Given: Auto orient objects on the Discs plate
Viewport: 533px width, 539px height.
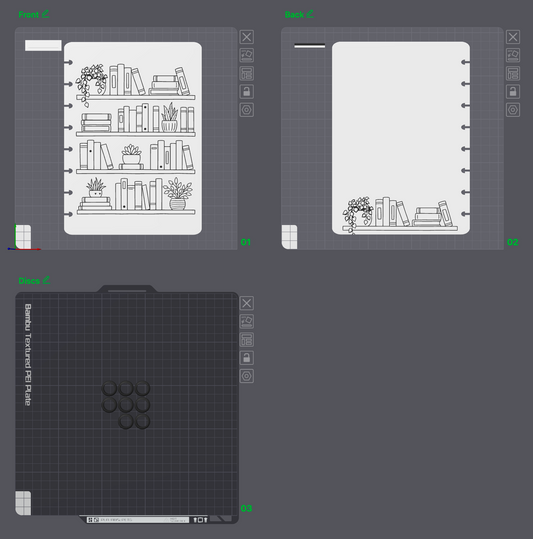Looking at the screenshot, I should click(x=246, y=321).
